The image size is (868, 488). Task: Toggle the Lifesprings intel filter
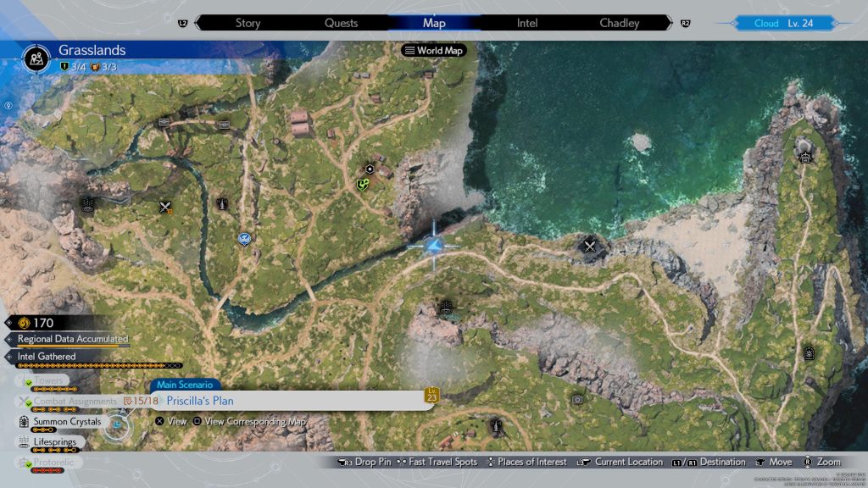click(58, 441)
